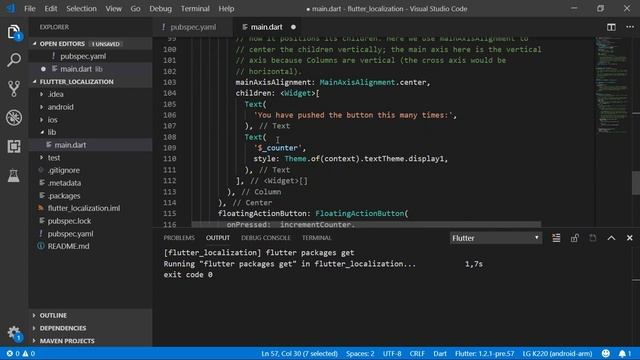The height and width of the screenshot is (360, 640).
Task: Open the View menu
Action: point(113,9)
